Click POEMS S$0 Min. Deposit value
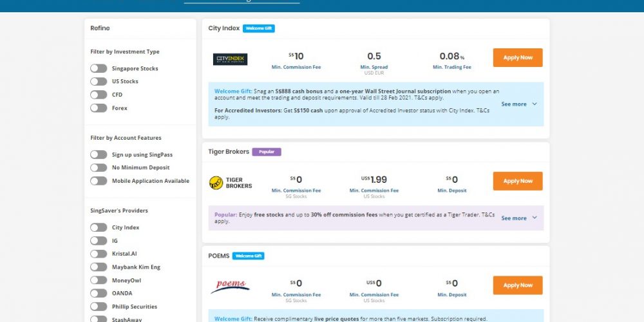This screenshot has width=644, height=322. pos(452,283)
